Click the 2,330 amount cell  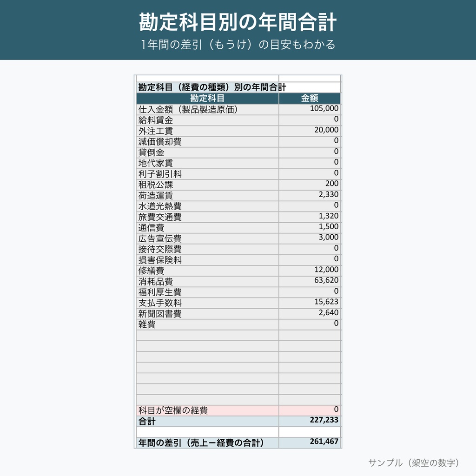(x=309, y=196)
